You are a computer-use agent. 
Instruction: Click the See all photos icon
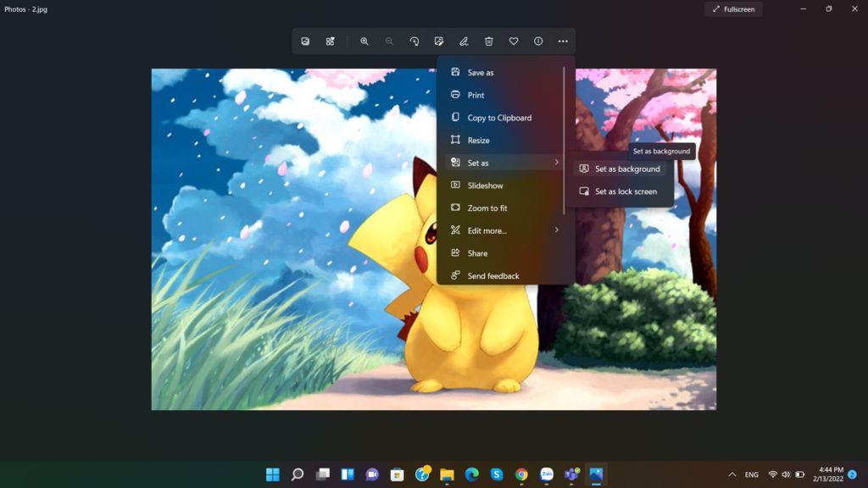pos(305,42)
